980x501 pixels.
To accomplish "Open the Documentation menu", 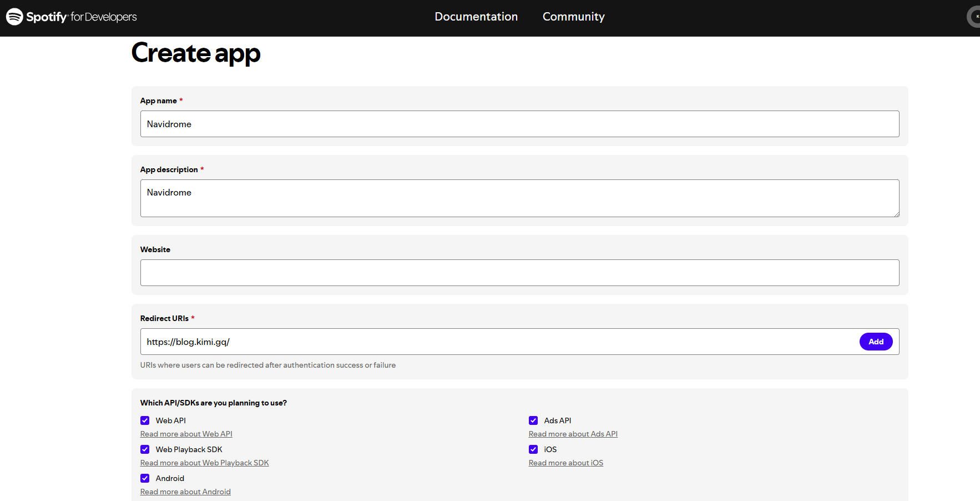I will pyautogui.click(x=476, y=17).
